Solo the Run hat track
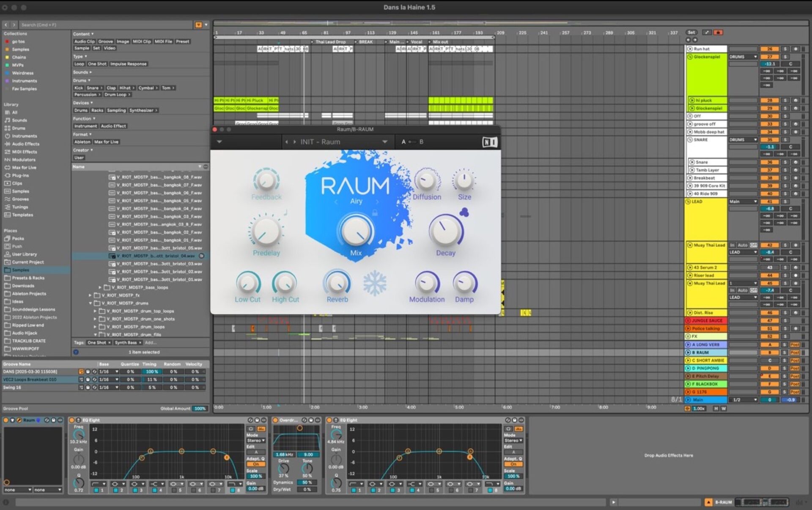Image resolution: width=812 pixels, height=510 pixels. 785,49
